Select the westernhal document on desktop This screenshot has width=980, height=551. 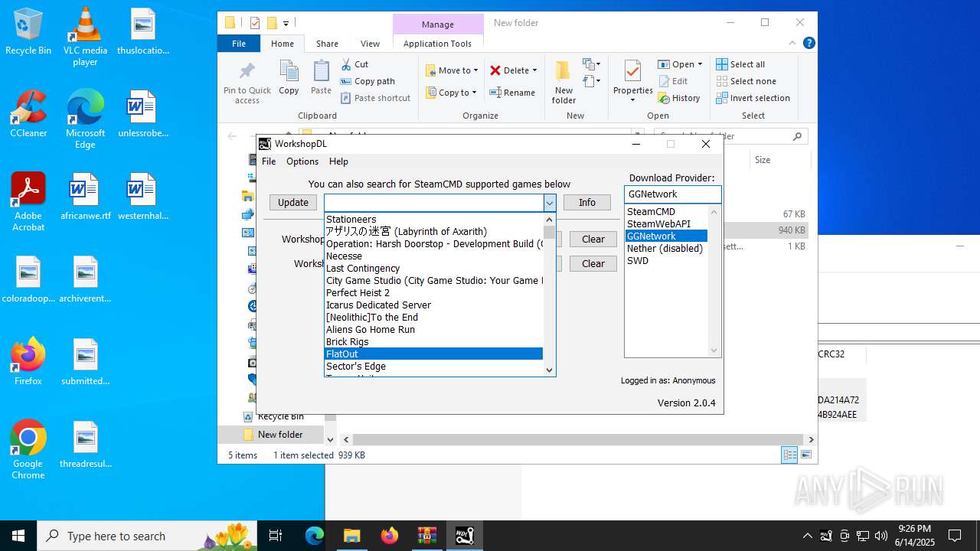142,197
